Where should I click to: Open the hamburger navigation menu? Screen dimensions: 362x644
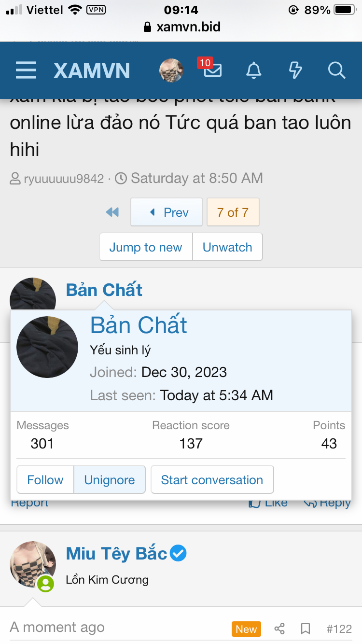[26, 70]
